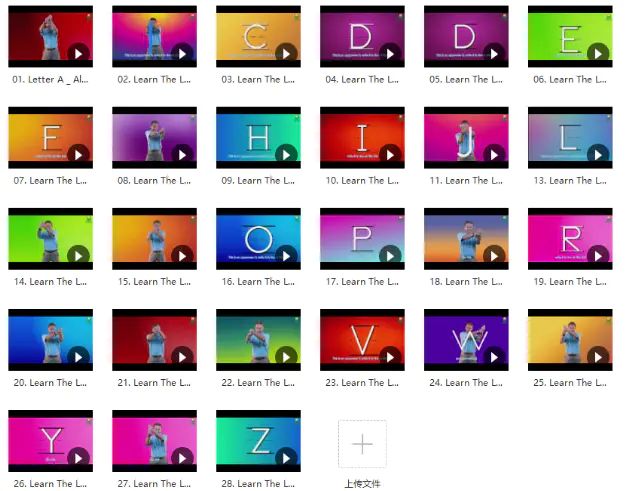Viewport: 630px width, 491px height.
Task: Click the play icon on the letter R video
Action: [x=598, y=256]
